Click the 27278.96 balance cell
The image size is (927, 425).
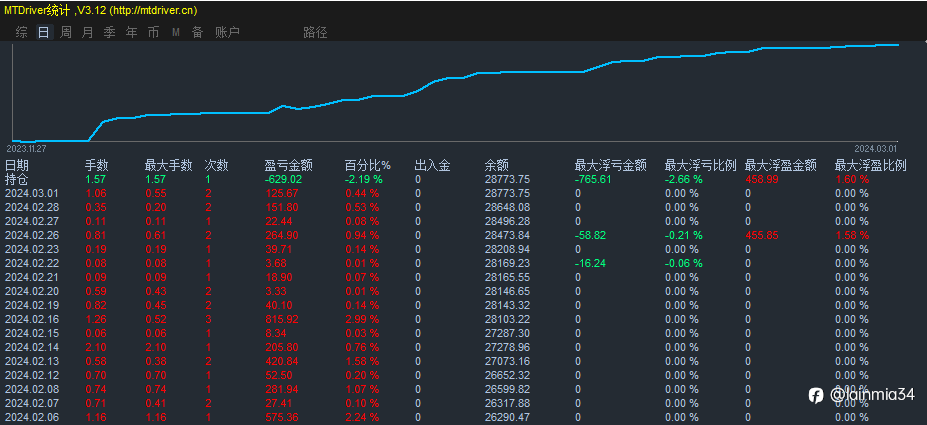click(507, 347)
